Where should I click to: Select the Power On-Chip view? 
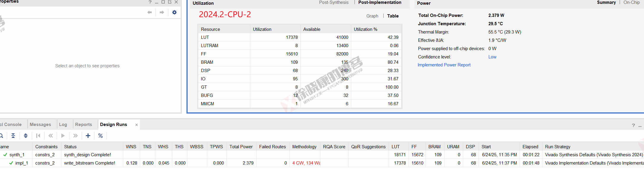point(632,2)
